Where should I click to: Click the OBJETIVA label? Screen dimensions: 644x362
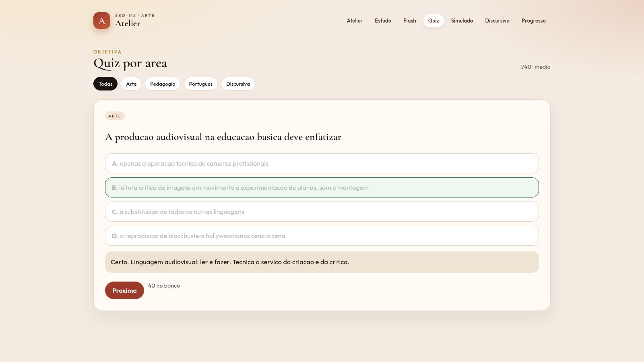point(107,52)
